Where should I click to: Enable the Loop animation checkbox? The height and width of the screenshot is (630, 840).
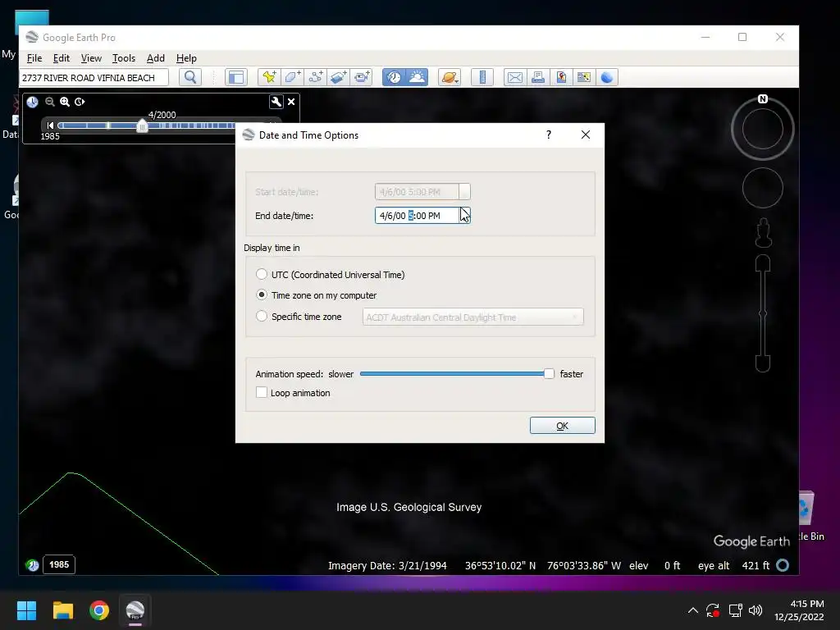coord(262,392)
